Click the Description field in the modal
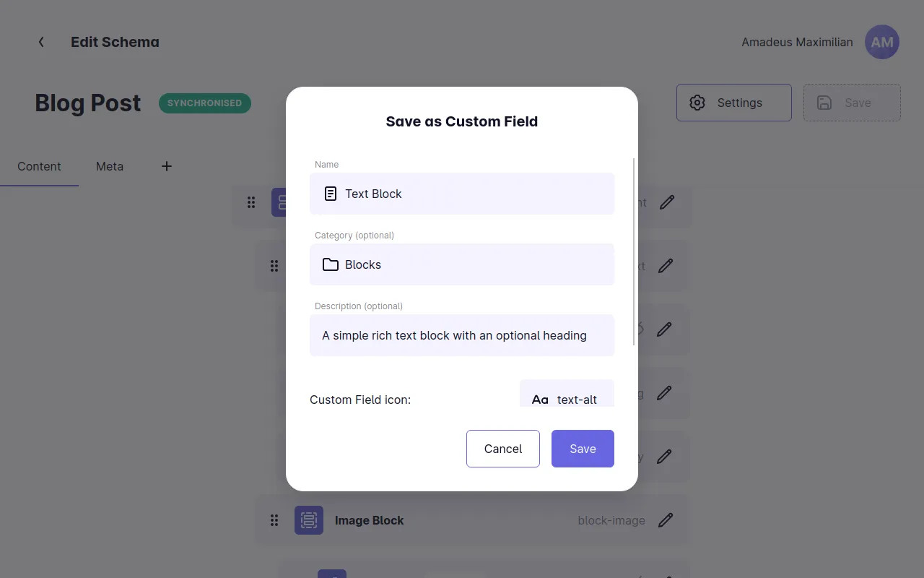Image resolution: width=924 pixels, height=578 pixels. (x=462, y=335)
